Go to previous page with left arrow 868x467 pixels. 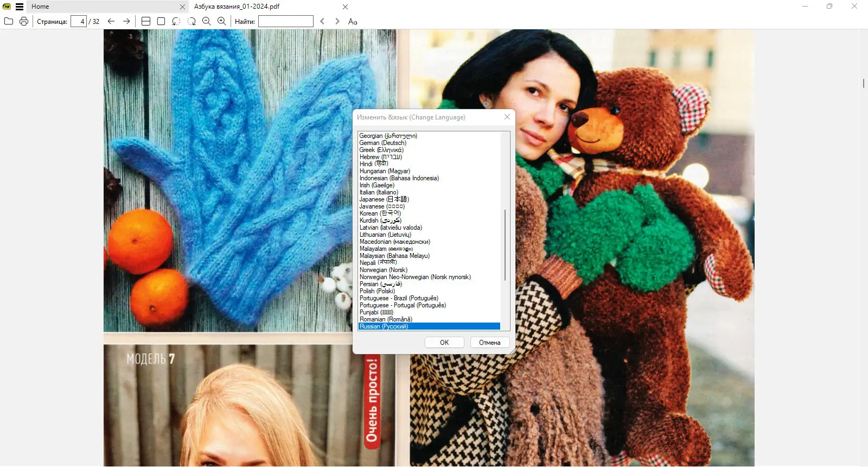111,21
